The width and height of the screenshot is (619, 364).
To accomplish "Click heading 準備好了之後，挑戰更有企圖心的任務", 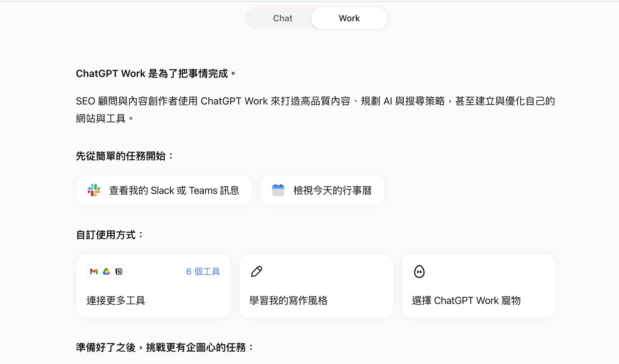I will pyautogui.click(x=165, y=347).
